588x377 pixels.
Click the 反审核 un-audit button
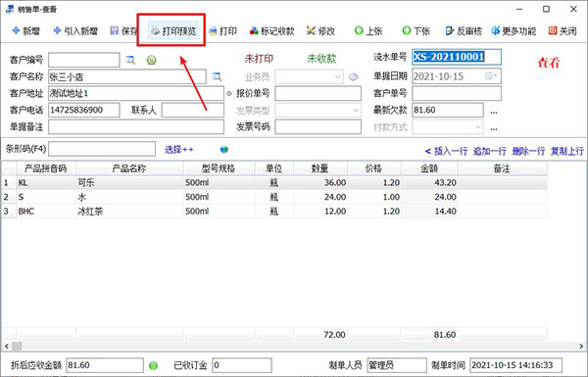pos(464,30)
